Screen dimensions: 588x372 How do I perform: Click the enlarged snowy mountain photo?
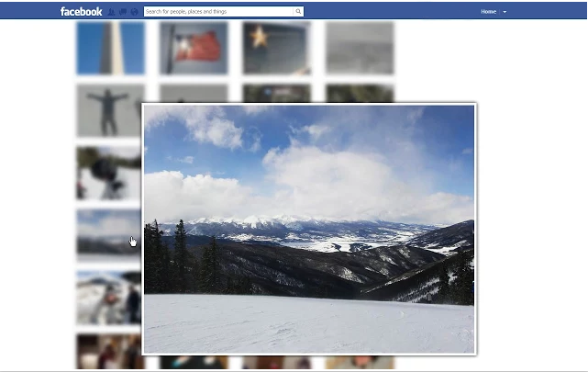coord(309,229)
